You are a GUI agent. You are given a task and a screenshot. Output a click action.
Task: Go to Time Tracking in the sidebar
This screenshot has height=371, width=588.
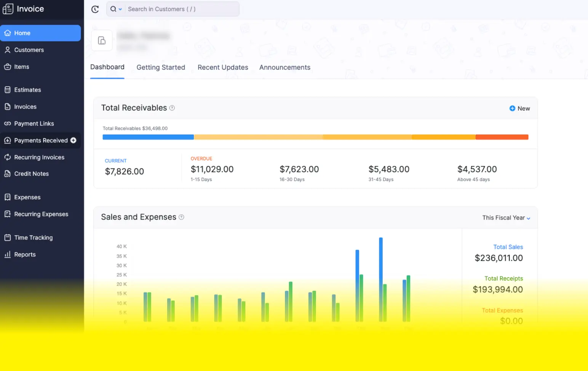pos(33,238)
